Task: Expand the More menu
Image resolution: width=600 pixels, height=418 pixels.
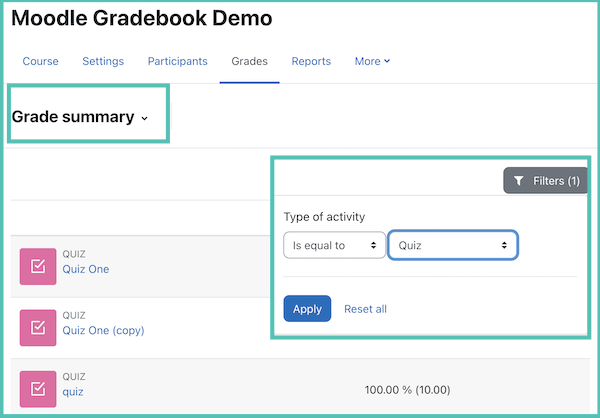Action: tap(372, 61)
